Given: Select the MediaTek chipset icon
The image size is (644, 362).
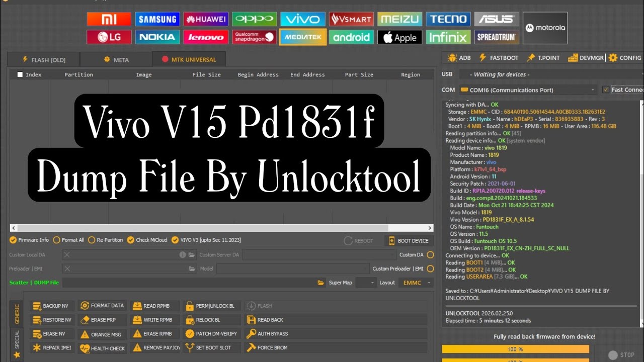Looking at the screenshot, I should click(303, 37).
